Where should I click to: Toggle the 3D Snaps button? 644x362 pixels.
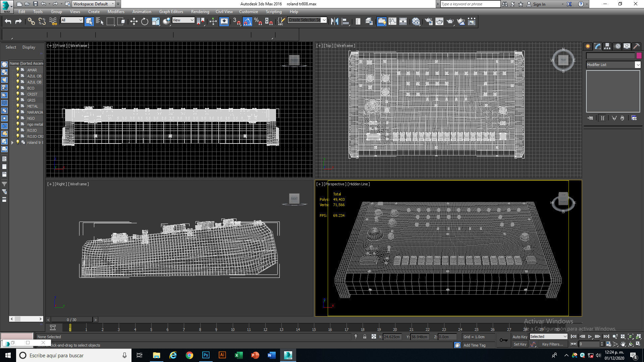tap(236, 21)
